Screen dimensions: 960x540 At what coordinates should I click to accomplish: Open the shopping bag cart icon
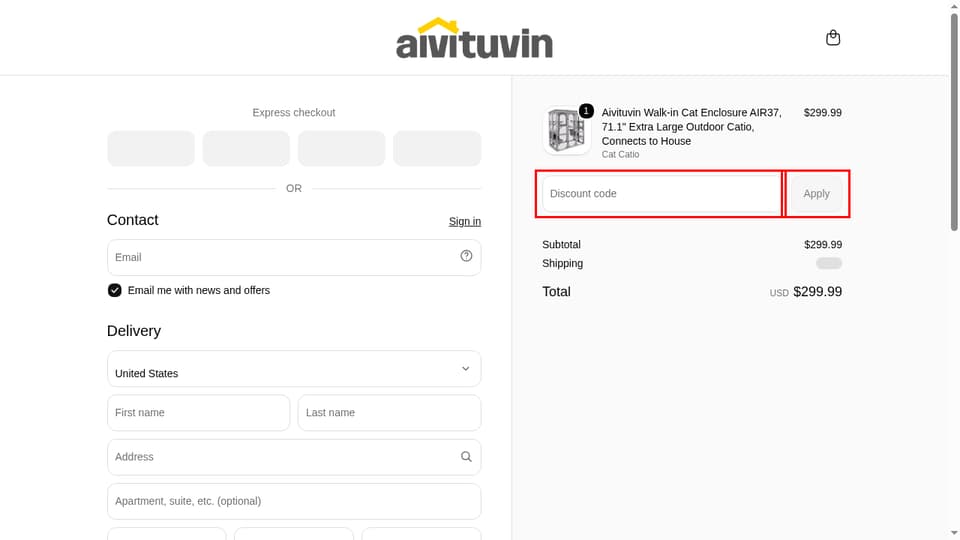tap(833, 38)
